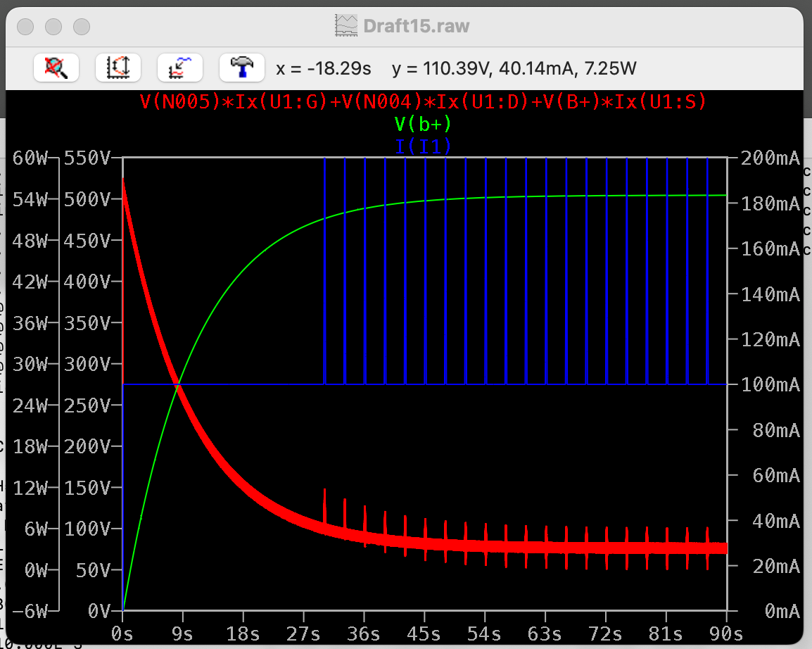Maximize the Draft15.raw window
Image resolution: width=812 pixels, height=649 pixels.
(82, 27)
